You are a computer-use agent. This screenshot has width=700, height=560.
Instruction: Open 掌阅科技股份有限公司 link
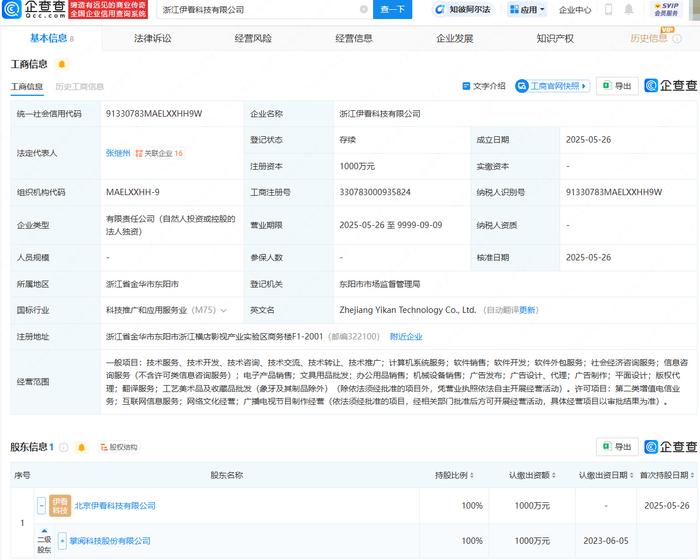click(x=110, y=541)
